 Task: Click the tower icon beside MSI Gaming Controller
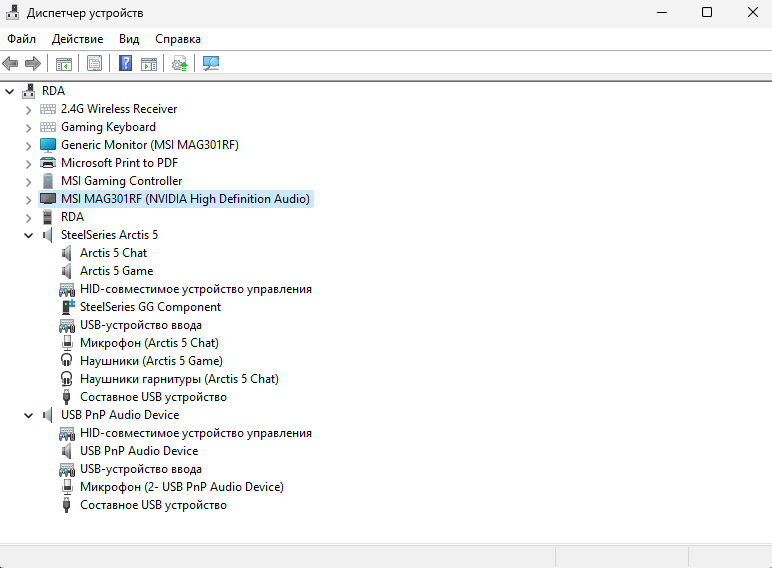click(x=48, y=181)
